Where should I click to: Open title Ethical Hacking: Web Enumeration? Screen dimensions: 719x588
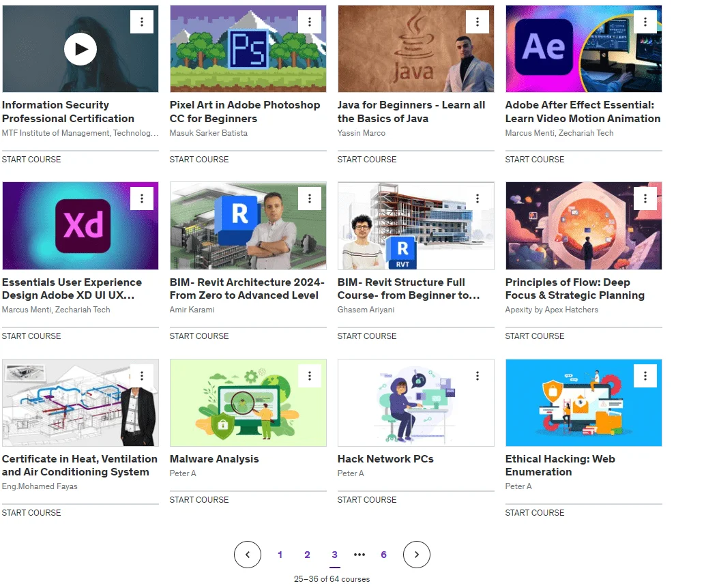click(560, 465)
